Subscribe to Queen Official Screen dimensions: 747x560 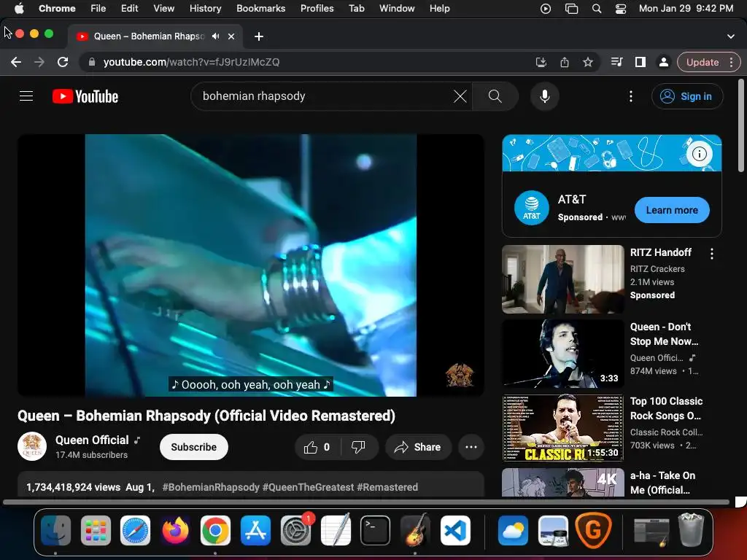(x=194, y=447)
